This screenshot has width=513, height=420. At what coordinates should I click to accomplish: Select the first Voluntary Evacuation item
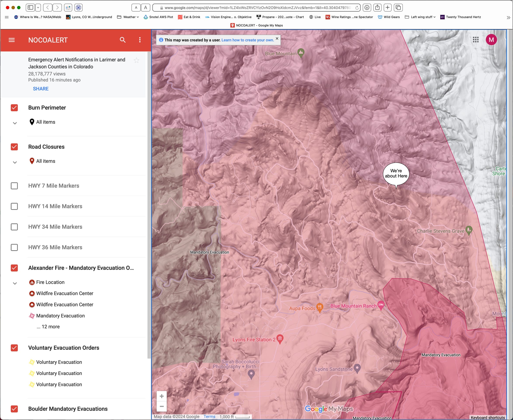click(55, 362)
